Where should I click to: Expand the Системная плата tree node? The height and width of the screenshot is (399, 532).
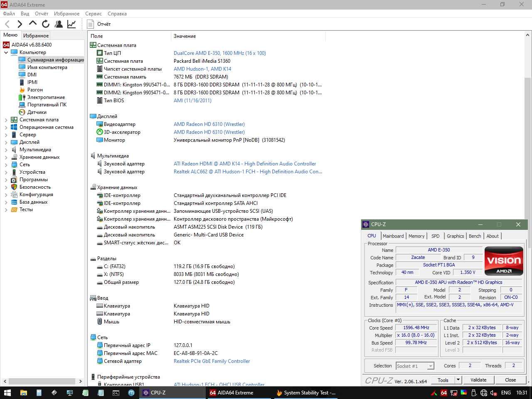click(x=6, y=120)
